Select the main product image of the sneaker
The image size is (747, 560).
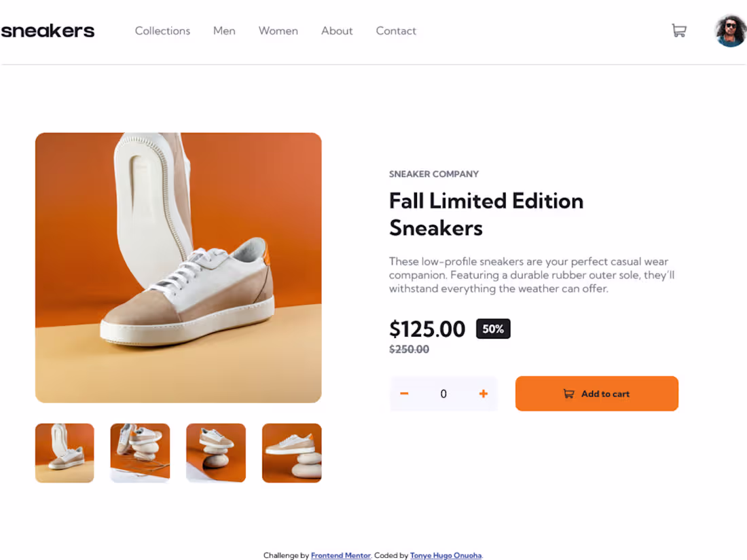(178, 267)
